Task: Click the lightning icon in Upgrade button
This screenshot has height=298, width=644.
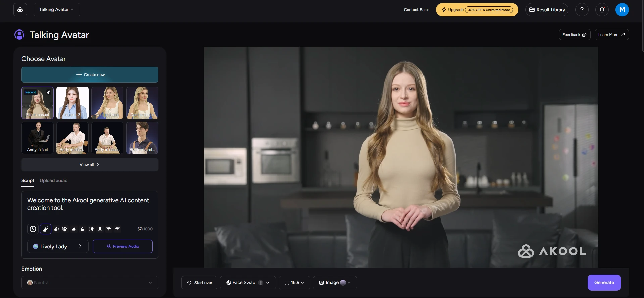Action: [444, 10]
